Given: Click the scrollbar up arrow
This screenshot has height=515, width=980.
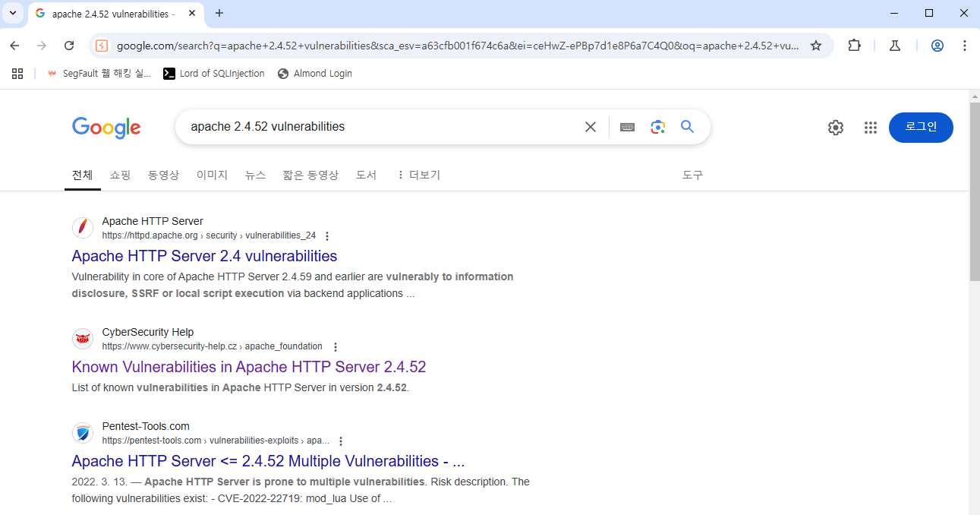Looking at the screenshot, I should tap(975, 96).
